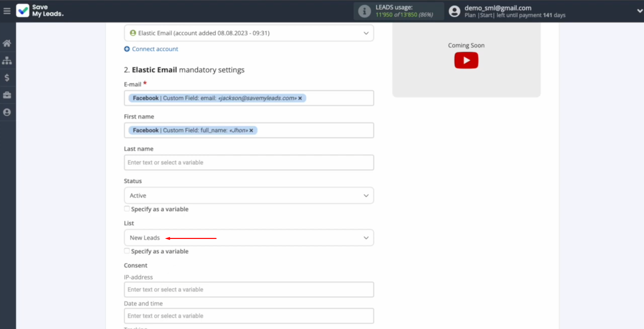Click the Date and time input field

coord(249,316)
